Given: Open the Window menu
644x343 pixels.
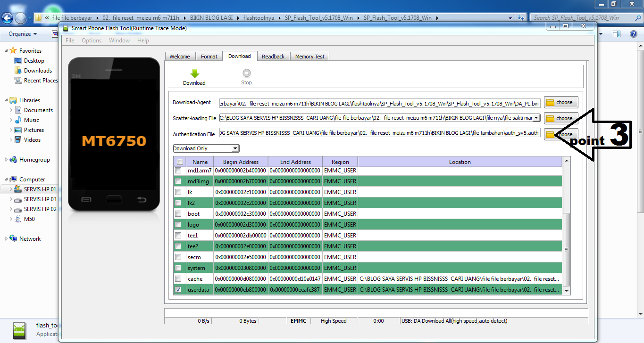Looking at the screenshot, I should 119,41.
